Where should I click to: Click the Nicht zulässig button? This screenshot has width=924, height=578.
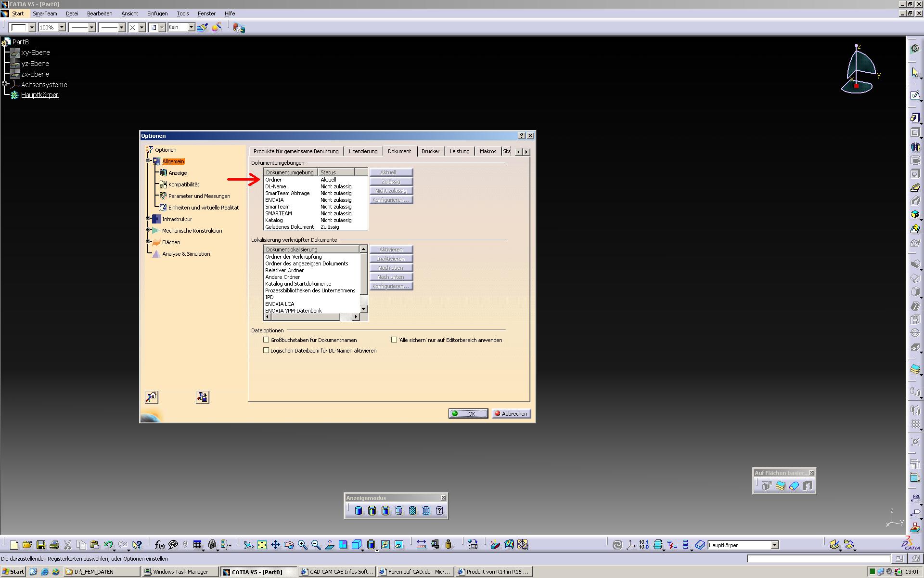tap(391, 191)
